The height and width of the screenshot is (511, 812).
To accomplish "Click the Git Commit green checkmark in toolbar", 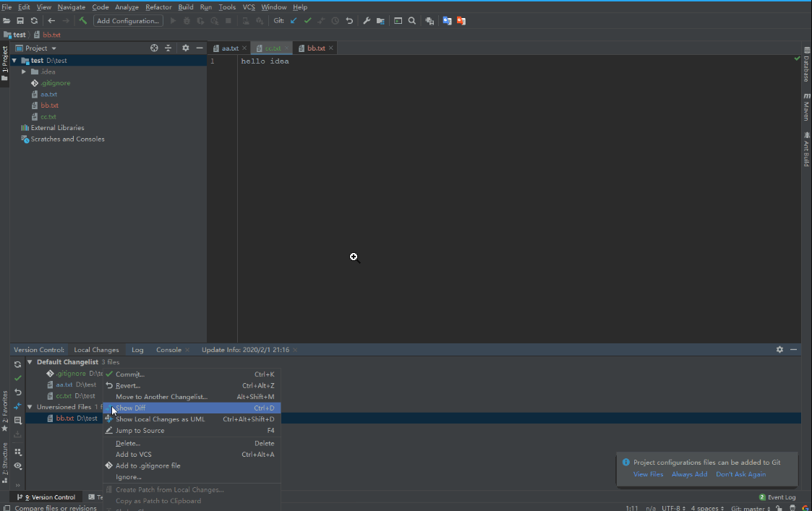I will (x=307, y=21).
